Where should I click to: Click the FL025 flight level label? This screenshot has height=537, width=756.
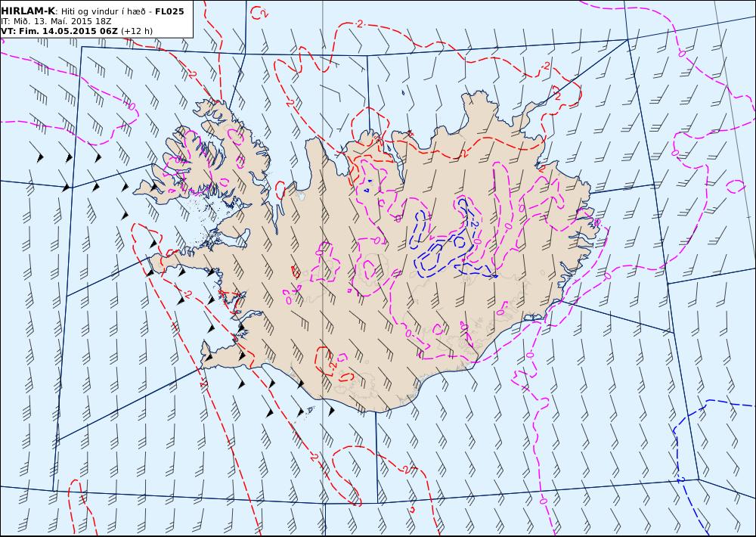tap(169, 11)
